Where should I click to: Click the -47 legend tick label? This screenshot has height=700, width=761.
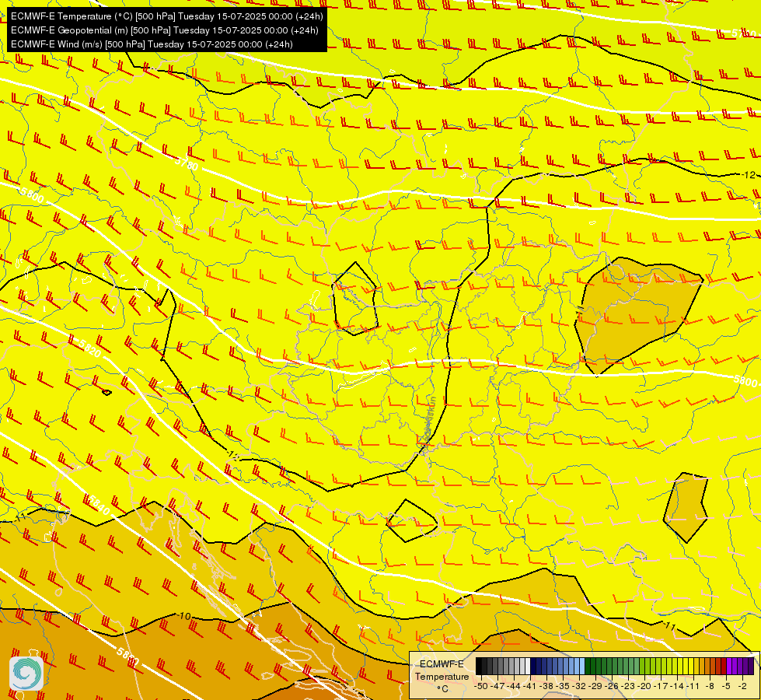click(497, 686)
